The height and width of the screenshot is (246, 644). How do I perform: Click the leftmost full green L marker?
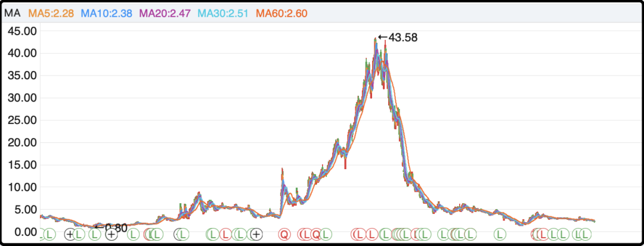tap(49, 235)
